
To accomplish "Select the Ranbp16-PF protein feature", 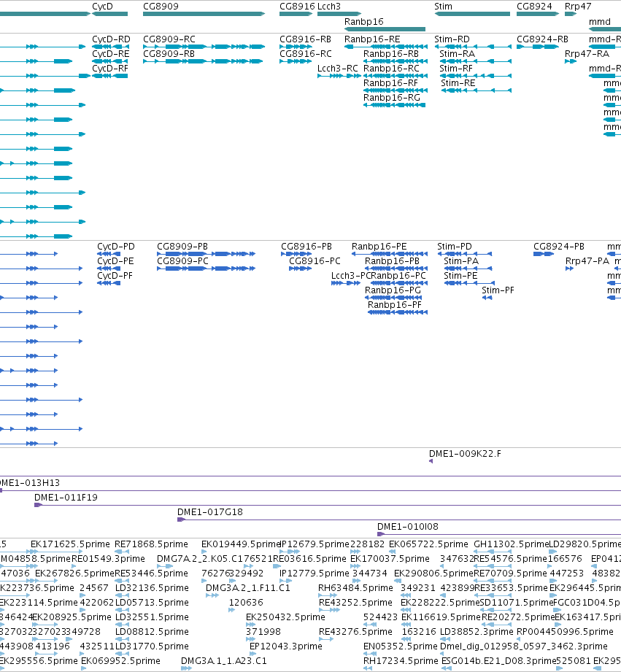I will pos(398,312).
